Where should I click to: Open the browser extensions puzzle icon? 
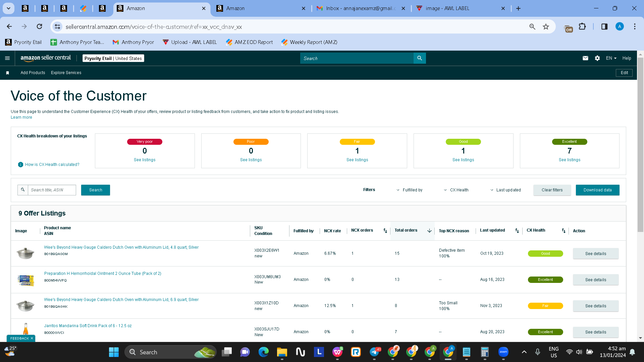tap(582, 26)
